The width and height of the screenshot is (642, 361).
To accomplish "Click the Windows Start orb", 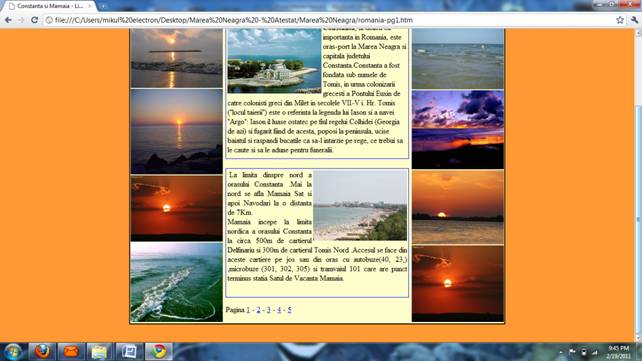I will click(x=13, y=352).
